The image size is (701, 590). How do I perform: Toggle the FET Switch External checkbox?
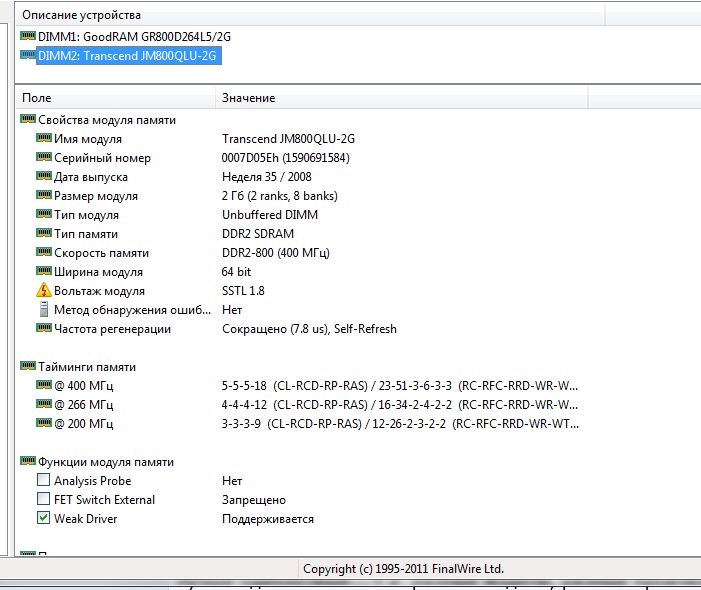43,500
